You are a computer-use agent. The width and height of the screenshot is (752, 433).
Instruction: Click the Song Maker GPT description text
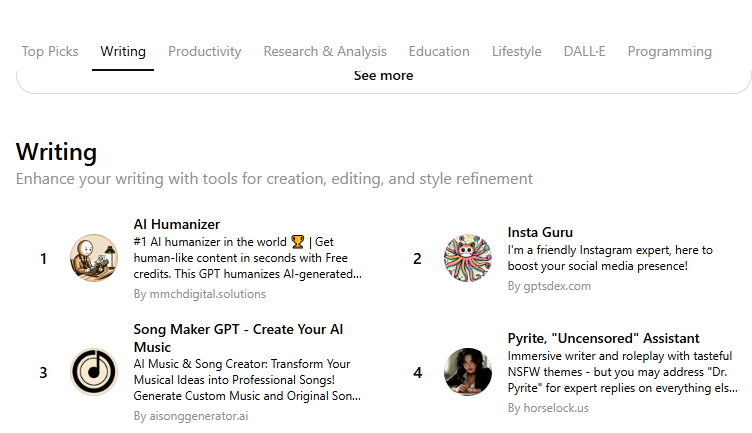247,380
